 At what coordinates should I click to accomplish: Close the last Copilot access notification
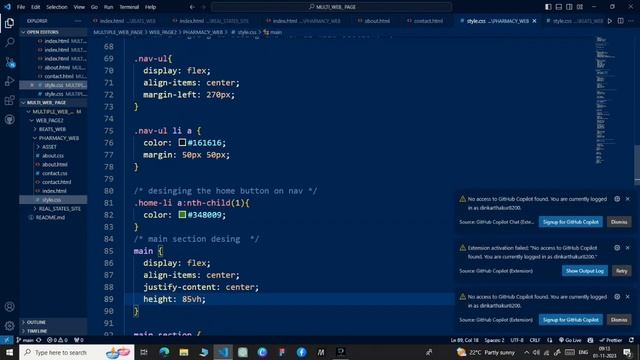point(627,297)
